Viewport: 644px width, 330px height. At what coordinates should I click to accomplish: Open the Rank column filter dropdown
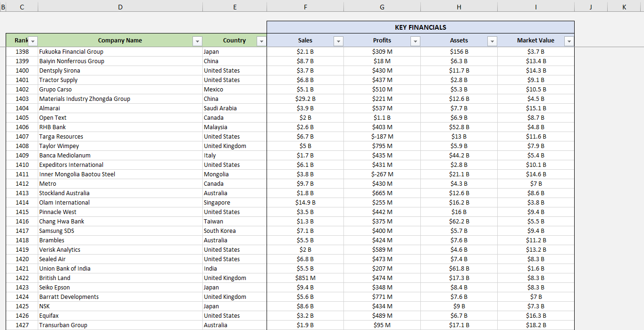pos(33,41)
